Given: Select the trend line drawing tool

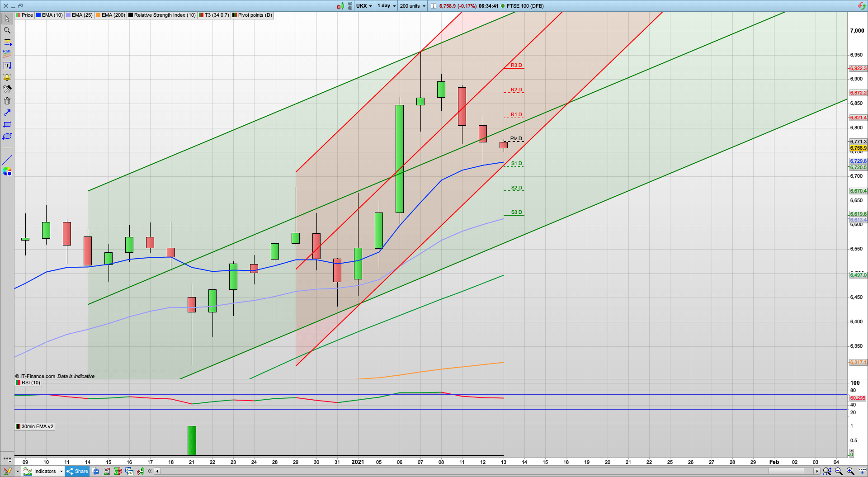Looking at the screenshot, I should click(7, 160).
